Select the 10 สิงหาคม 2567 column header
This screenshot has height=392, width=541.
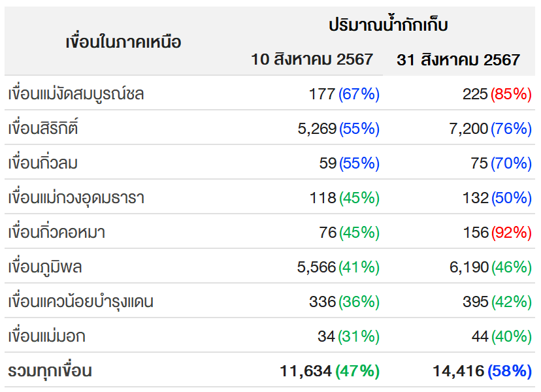pos(312,59)
